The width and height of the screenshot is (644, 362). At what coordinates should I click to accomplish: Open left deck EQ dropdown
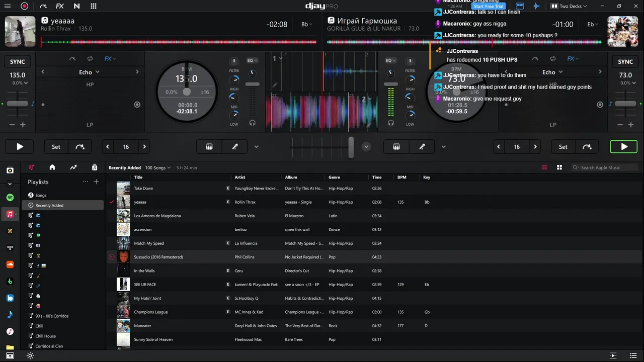tap(252, 60)
